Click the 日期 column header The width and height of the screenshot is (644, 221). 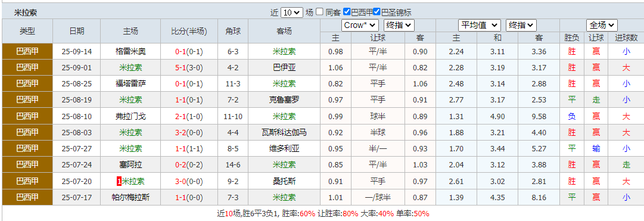pos(77,31)
